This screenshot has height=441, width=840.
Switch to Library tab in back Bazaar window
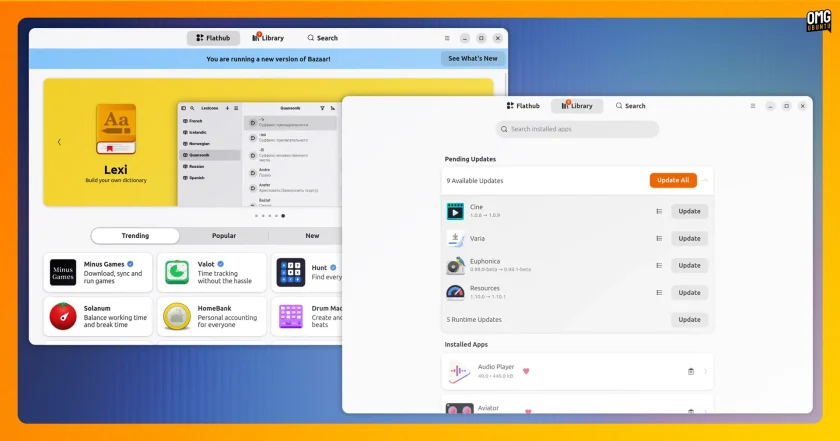click(x=268, y=38)
